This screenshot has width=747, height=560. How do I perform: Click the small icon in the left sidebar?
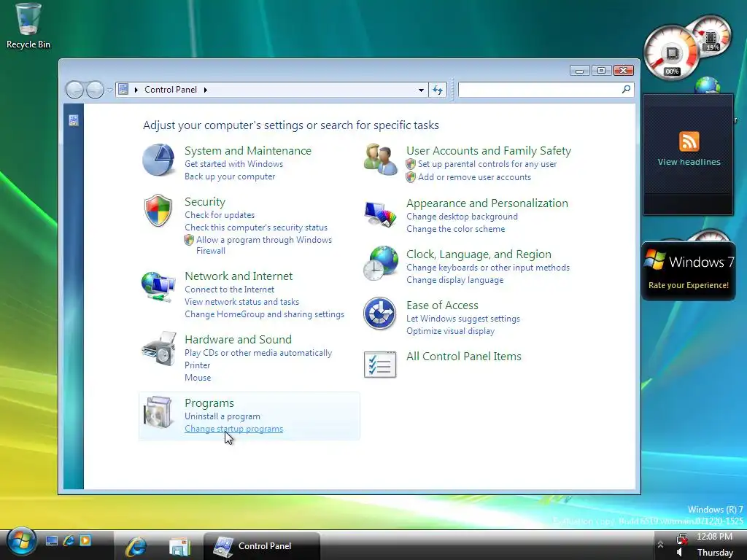(74, 120)
